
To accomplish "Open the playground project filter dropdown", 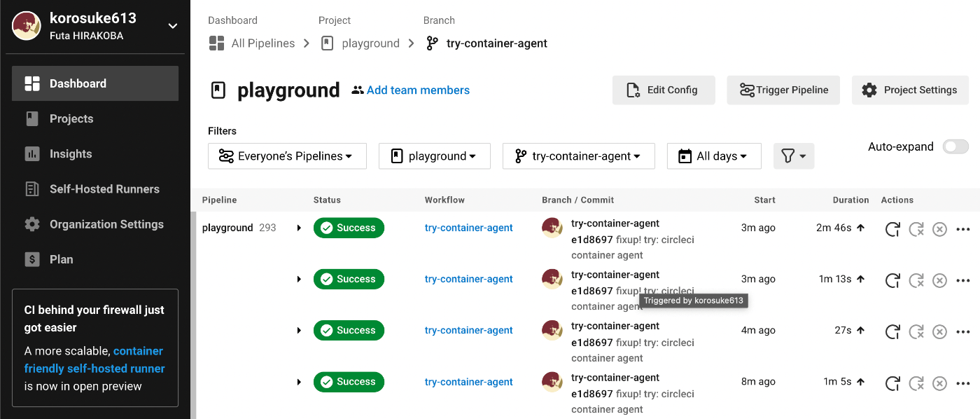I will coord(435,156).
